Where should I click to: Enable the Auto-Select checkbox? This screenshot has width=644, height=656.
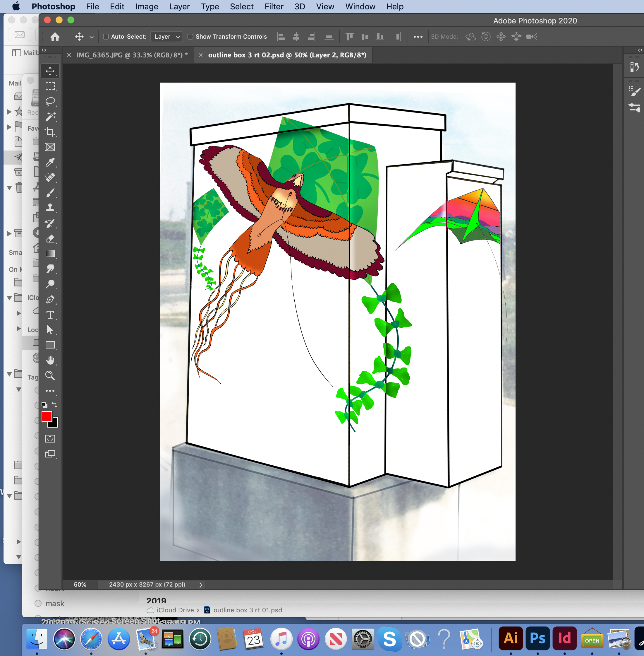(106, 37)
